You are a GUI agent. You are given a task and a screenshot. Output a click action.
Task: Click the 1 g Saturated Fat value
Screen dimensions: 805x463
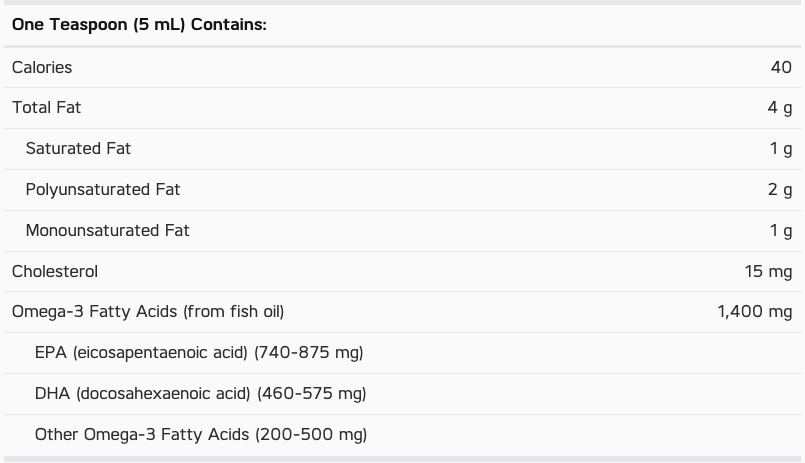tap(781, 149)
